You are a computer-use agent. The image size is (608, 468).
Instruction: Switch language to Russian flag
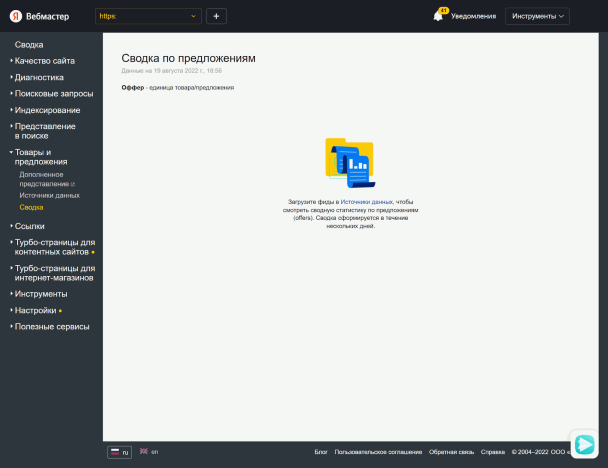[120, 452]
